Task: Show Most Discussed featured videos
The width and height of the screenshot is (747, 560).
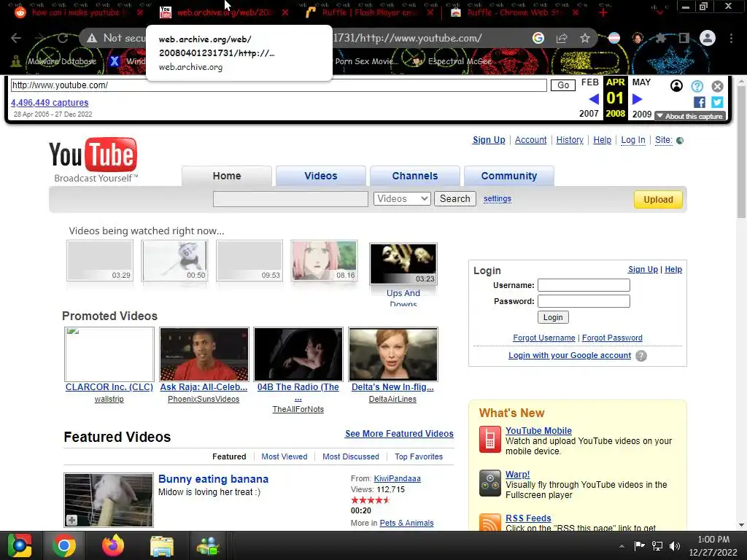Action: pyautogui.click(x=351, y=456)
